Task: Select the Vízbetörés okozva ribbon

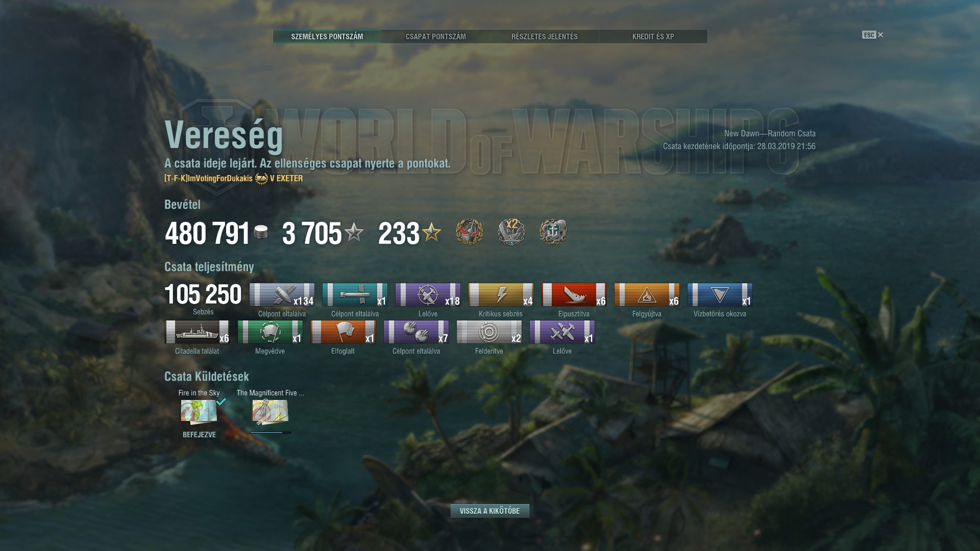Action: tap(720, 295)
